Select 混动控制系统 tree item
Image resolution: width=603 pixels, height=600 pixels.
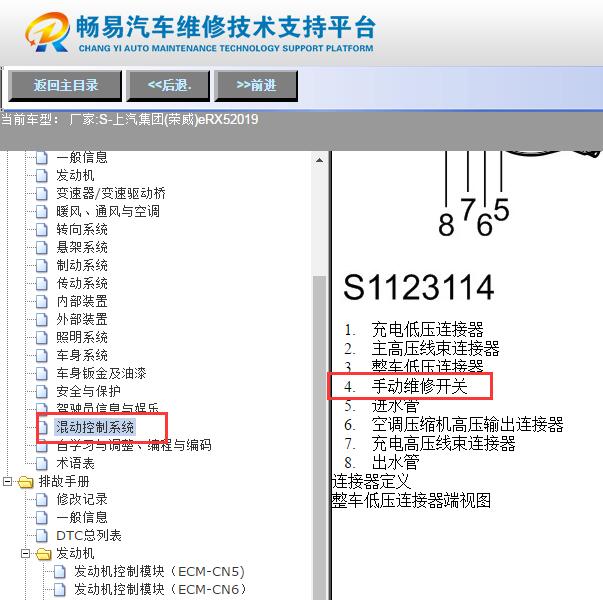point(95,427)
